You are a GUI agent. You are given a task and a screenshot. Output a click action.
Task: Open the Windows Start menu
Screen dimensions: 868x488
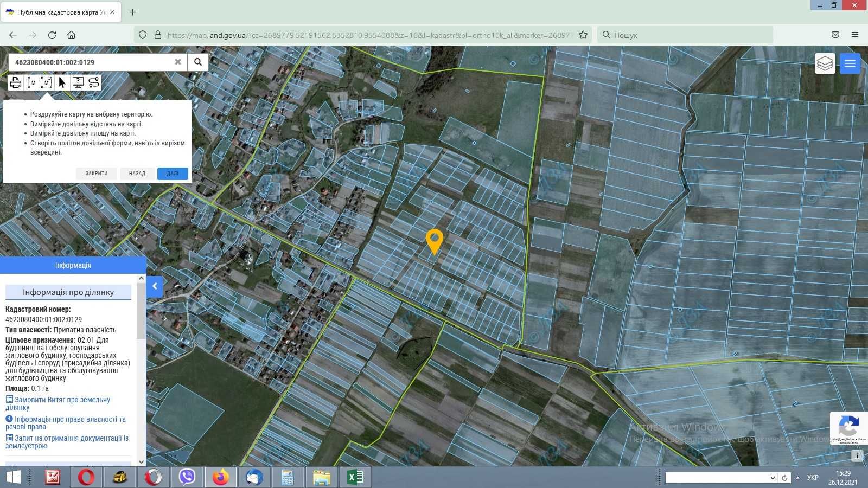13,477
